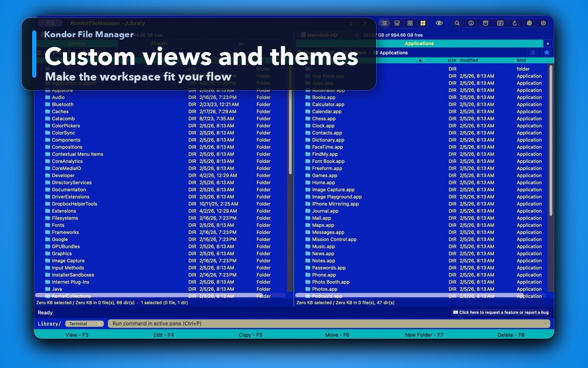The width and height of the screenshot is (588, 368).
Task: Focus the Run command input field
Action: coord(329,324)
